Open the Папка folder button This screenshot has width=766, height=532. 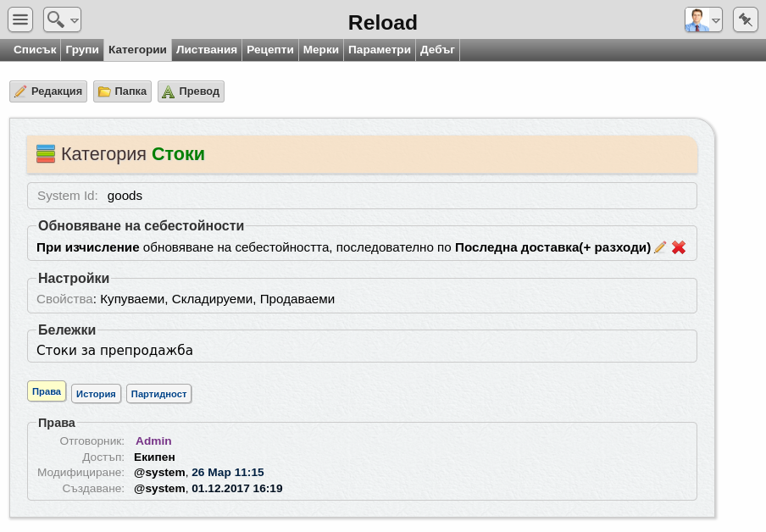point(123,91)
